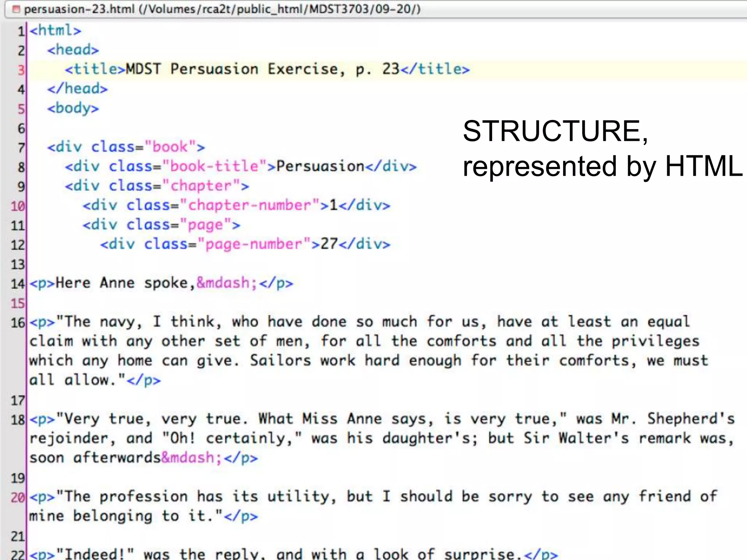This screenshot has height=560, width=747.
Task: Click the 'Here Anne spoke,' paragraph
Action: (162, 283)
